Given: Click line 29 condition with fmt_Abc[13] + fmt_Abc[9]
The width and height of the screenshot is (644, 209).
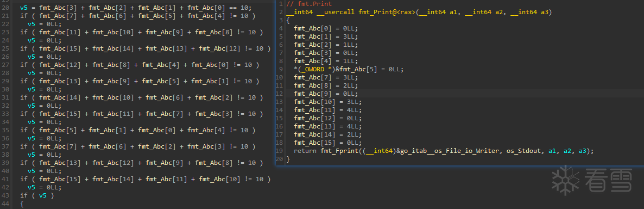Looking at the screenshot, I should pos(140,82).
